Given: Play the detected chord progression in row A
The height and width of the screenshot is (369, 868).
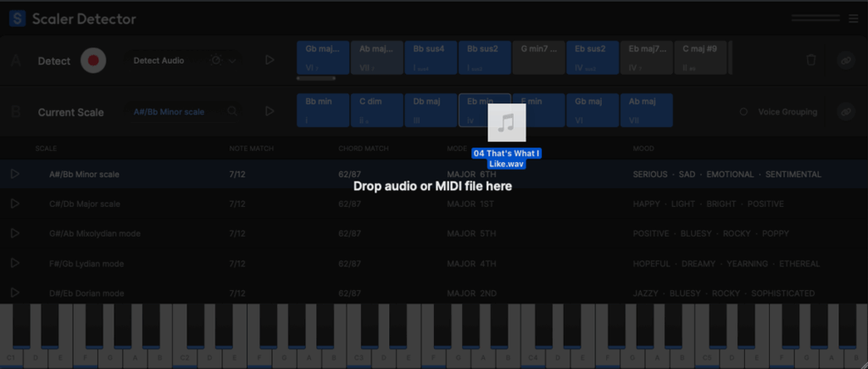Looking at the screenshot, I should 270,60.
